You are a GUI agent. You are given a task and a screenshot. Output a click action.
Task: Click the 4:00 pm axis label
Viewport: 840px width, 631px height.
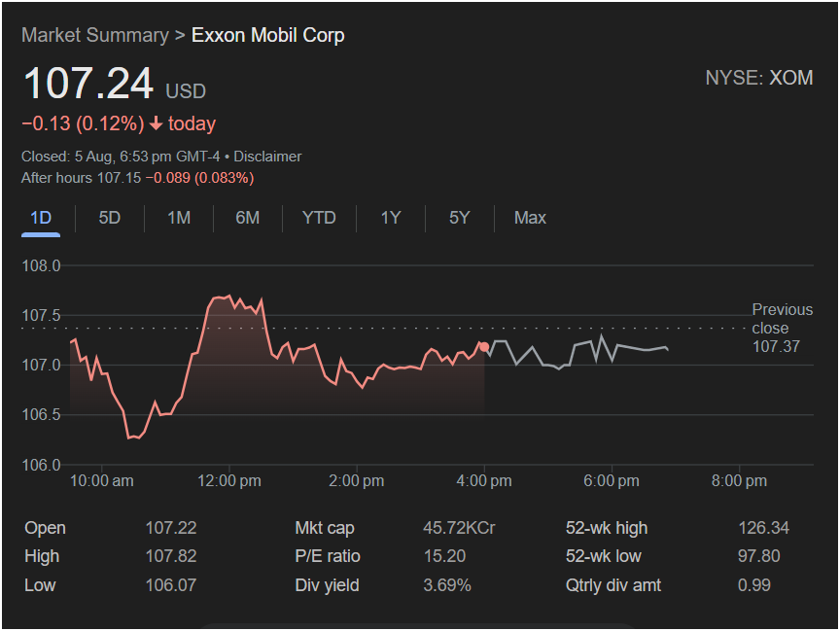(x=484, y=481)
